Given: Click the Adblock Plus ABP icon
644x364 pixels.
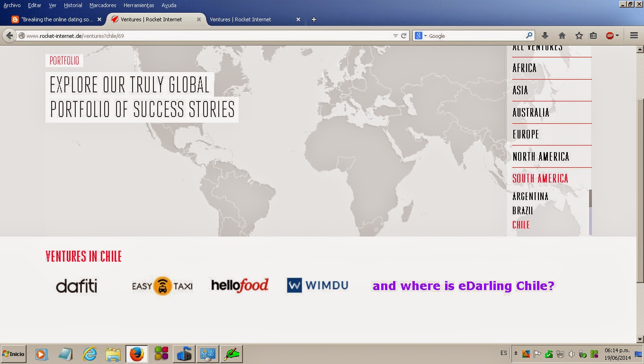Looking at the screenshot, I should (x=610, y=36).
